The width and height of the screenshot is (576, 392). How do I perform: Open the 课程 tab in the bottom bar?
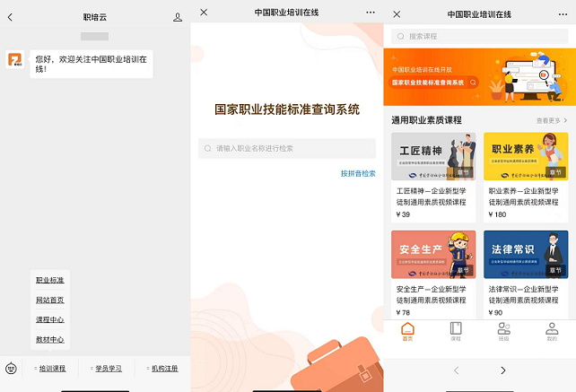coord(456,331)
